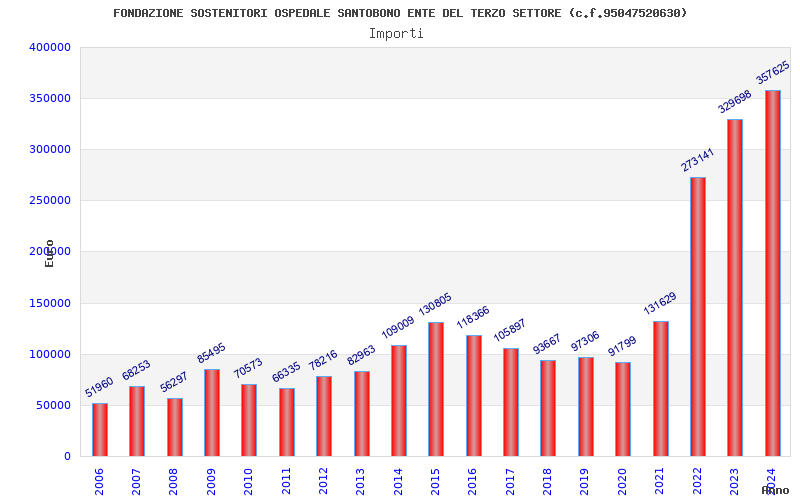Screen dimensions: 800x500
Task: Click the data label 78216
Action: click(323, 360)
